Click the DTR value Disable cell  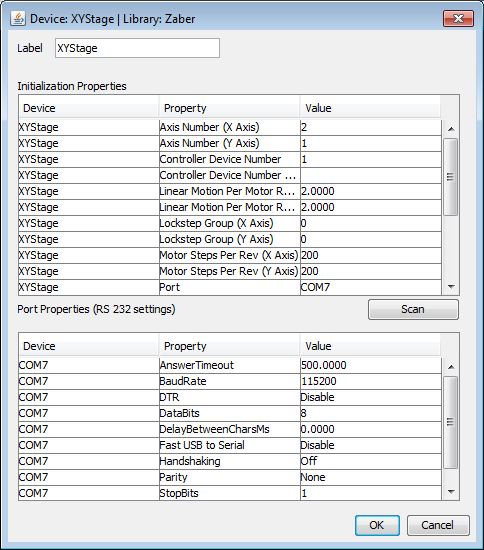coord(371,397)
